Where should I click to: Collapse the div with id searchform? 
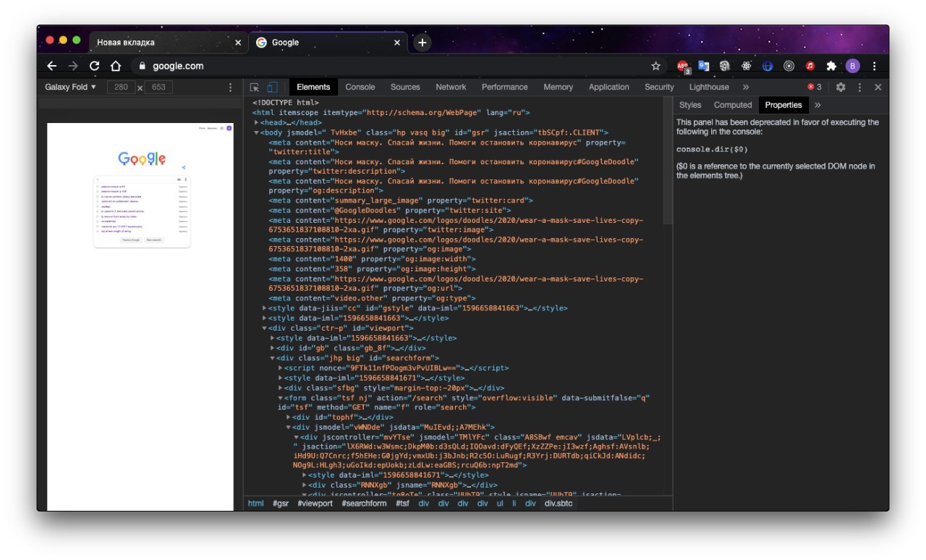tap(272, 358)
